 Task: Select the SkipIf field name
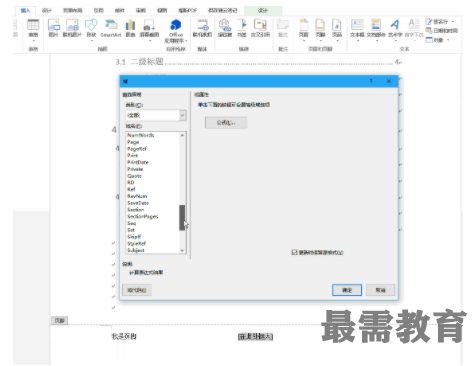(x=134, y=237)
